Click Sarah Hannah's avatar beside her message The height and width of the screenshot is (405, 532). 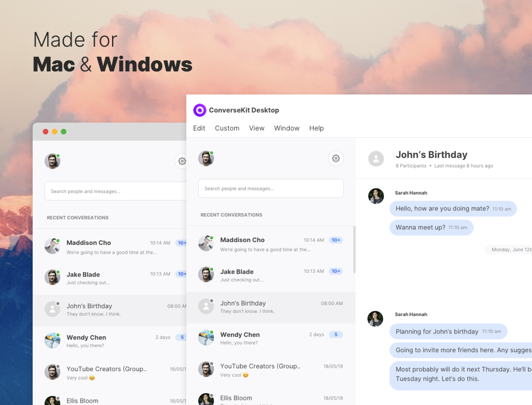pyautogui.click(x=375, y=196)
